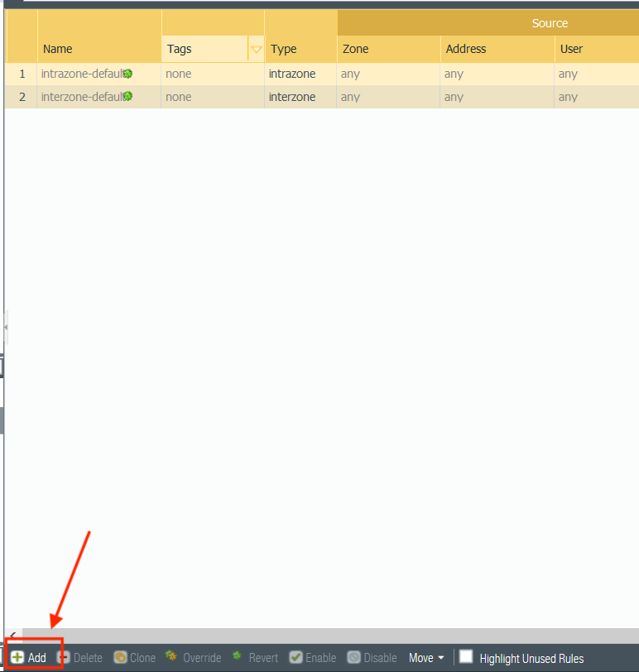This screenshot has height=672, width=639.
Task: Select the intrazone-default rule name
Action: click(x=82, y=74)
